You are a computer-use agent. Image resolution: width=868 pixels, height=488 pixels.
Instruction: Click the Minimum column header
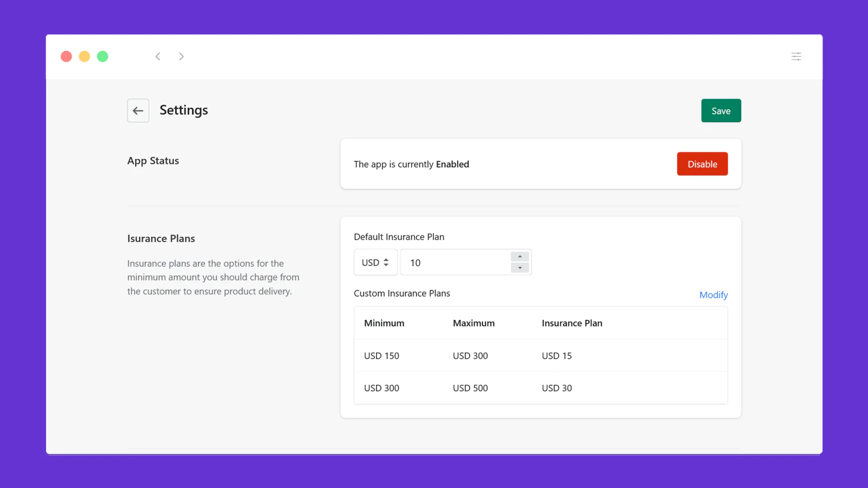click(x=384, y=323)
